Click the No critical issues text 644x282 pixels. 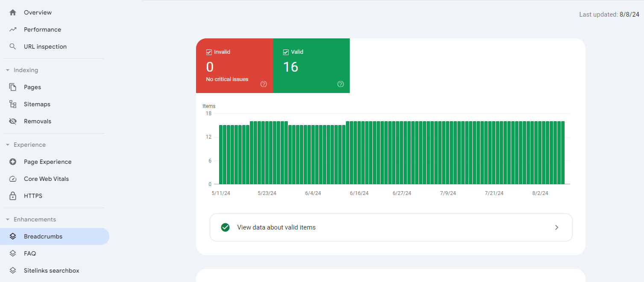click(227, 79)
